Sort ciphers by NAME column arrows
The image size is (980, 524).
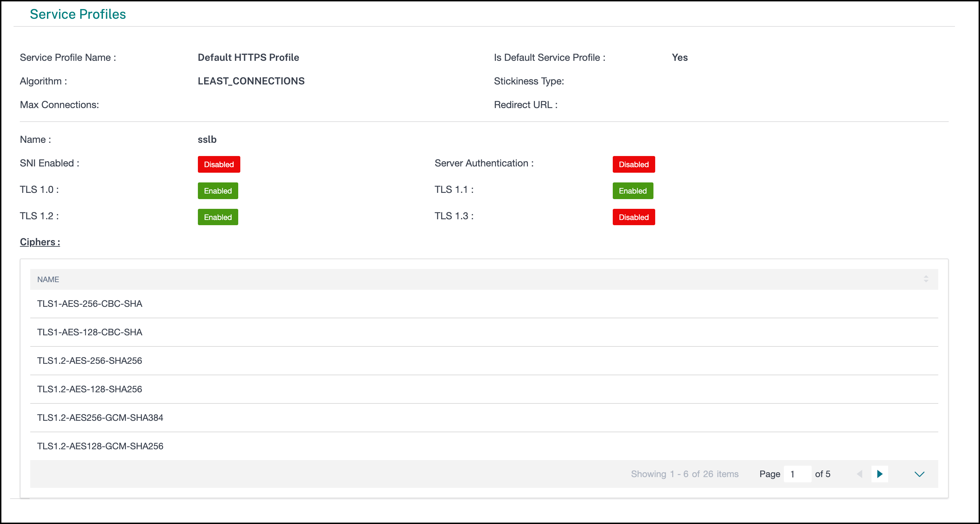click(x=926, y=279)
